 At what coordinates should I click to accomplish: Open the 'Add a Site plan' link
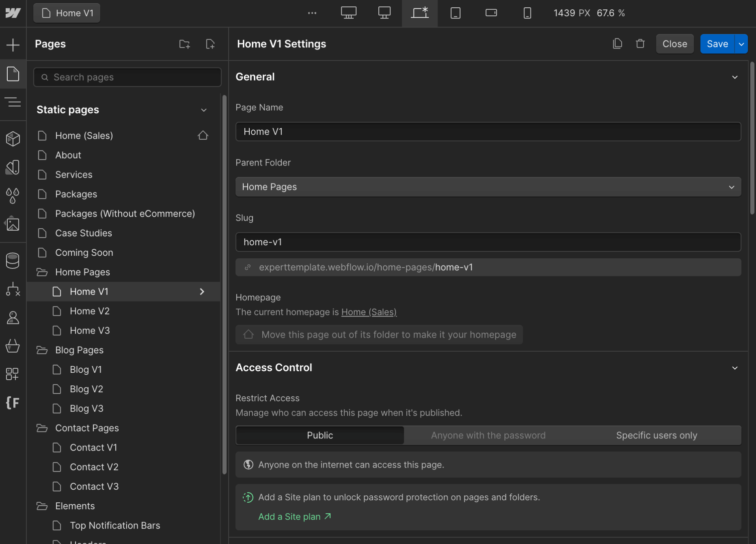[290, 516]
